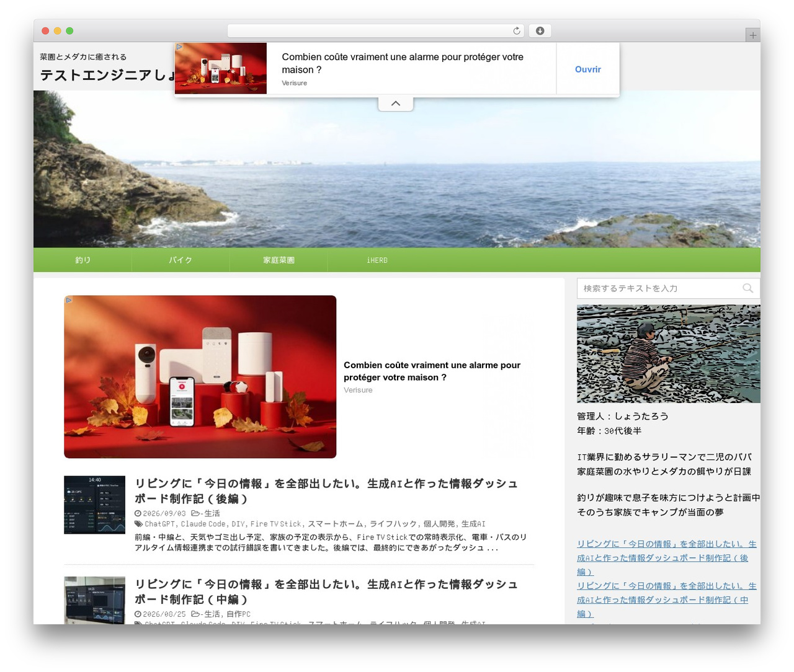Viewport: 794px width, 672px height.
Task: Click the 自作PC category of 中編 article
Action: point(238,614)
